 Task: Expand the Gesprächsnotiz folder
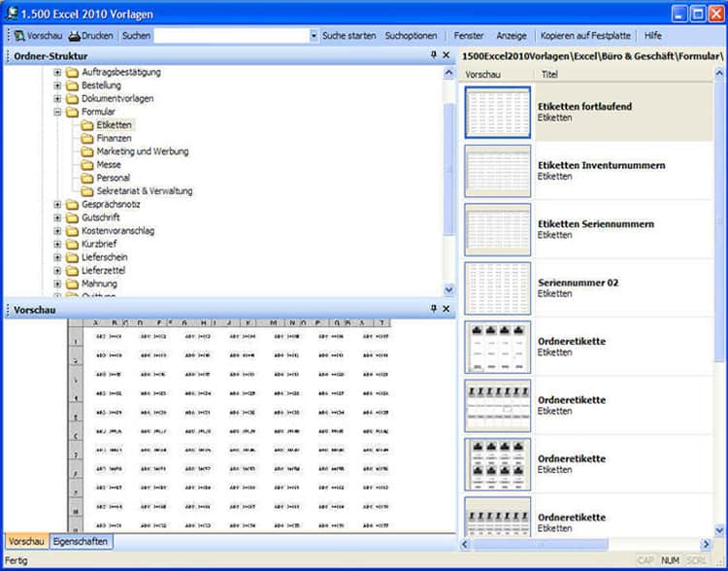57,205
